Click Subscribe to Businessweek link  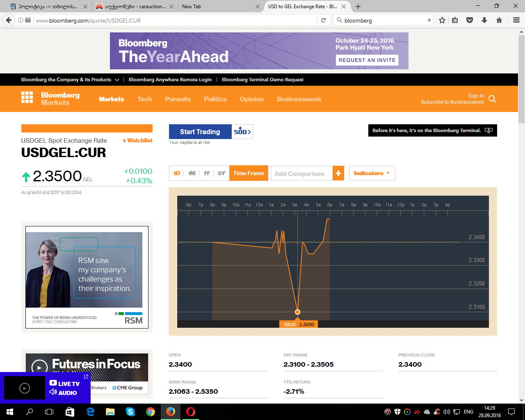(x=452, y=102)
